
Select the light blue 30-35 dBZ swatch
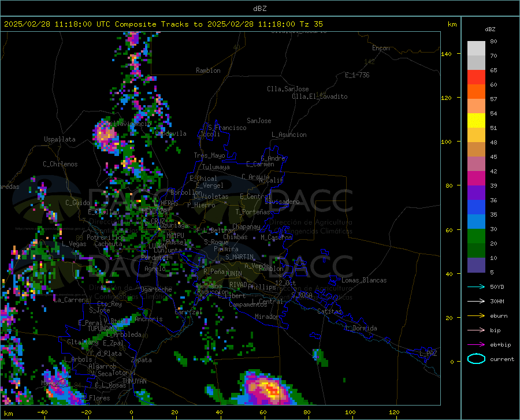[x=476, y=222]
